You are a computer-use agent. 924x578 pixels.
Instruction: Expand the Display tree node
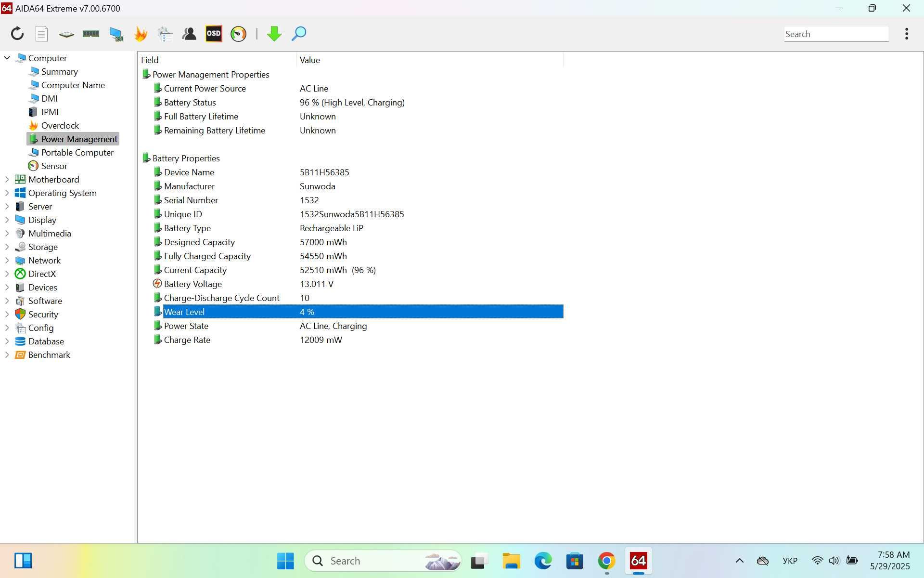7,220
